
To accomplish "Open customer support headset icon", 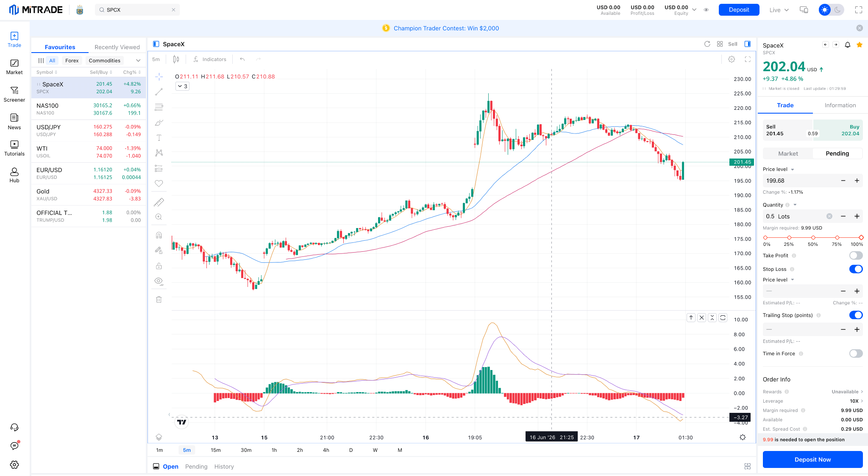I will 14,427.
